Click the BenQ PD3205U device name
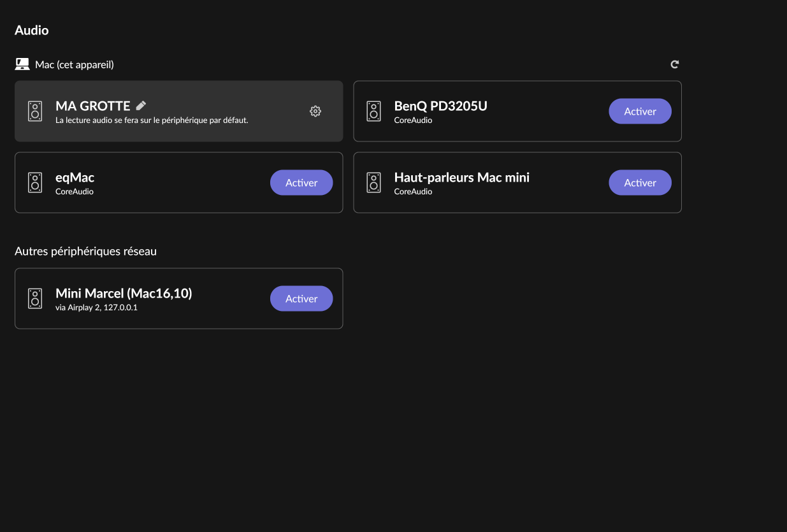Screen dimensions: 787x532 [441, 106]
